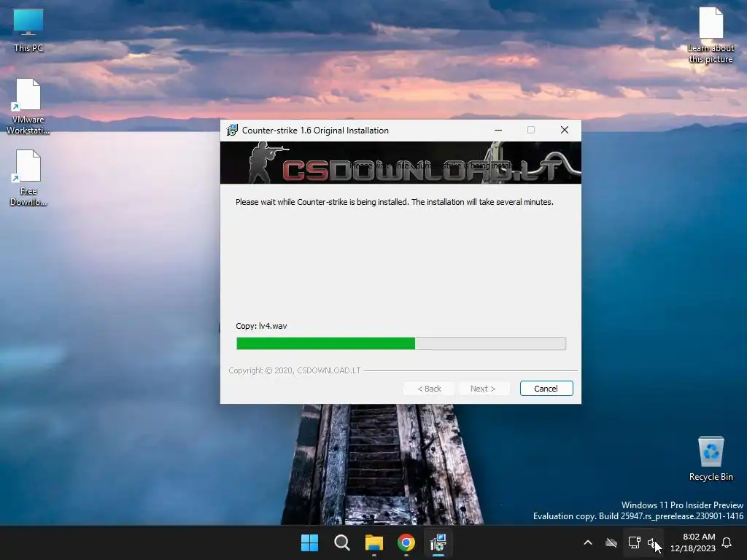The width and height of the screenshot is (747, 560).
Task: Click the installer window title text
Action: point(315,131)
